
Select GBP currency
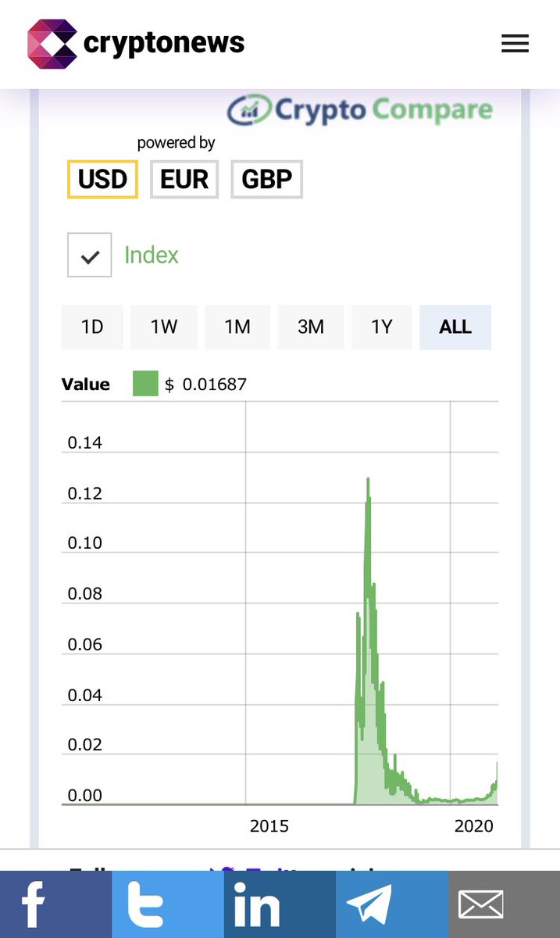(266, 179)
